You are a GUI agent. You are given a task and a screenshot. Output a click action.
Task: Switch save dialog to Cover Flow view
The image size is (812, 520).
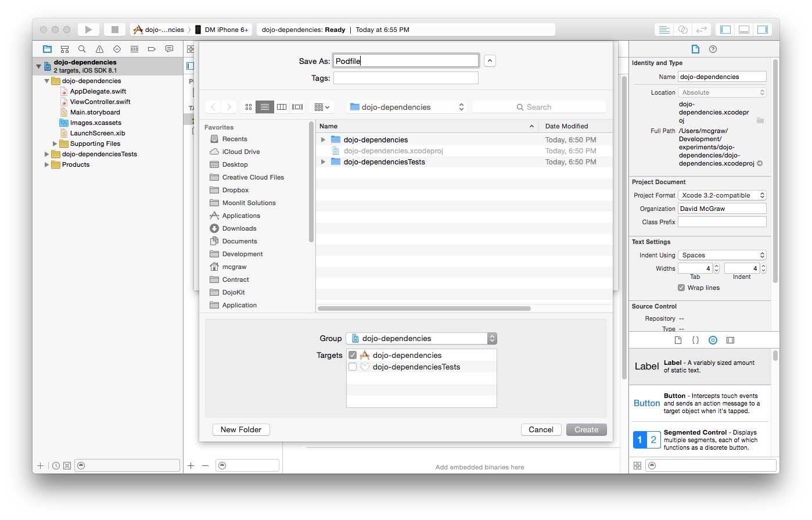click(297, 107)
